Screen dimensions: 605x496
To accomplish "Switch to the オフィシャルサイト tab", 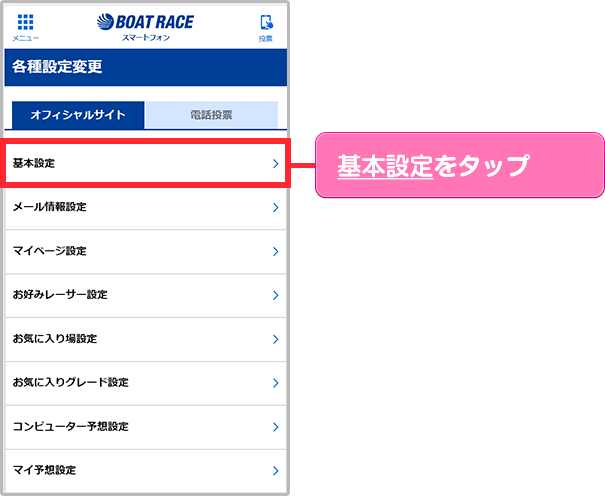I will 78,115.
